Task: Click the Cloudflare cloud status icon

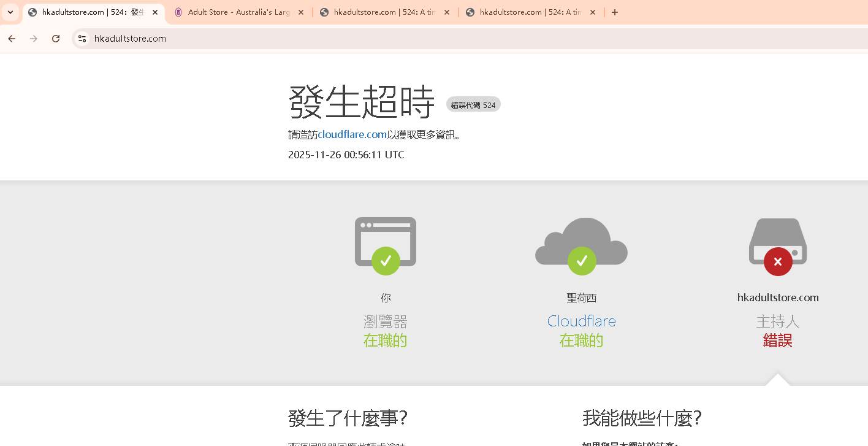Action: coord(581,242)
